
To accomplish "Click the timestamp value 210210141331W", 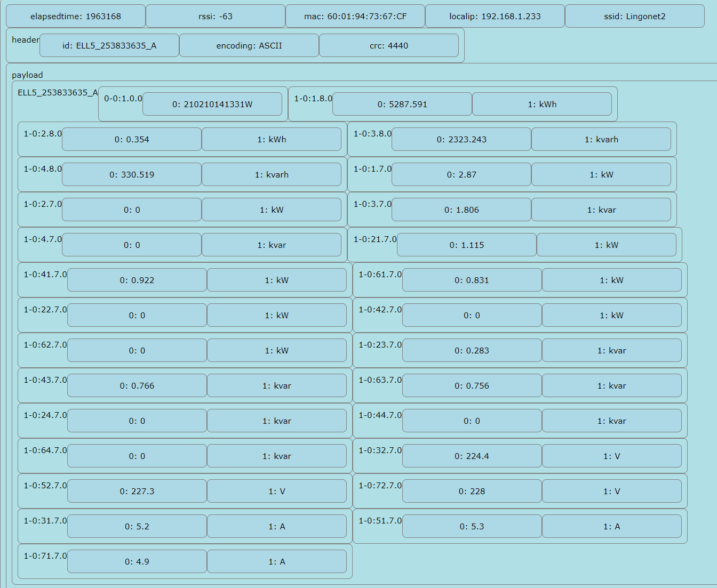I will pyautogui.click(x=212, y=104).
